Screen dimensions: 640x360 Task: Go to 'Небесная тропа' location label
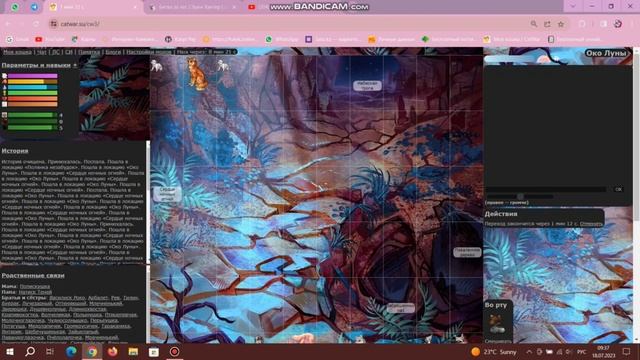[x=367, y=85]
